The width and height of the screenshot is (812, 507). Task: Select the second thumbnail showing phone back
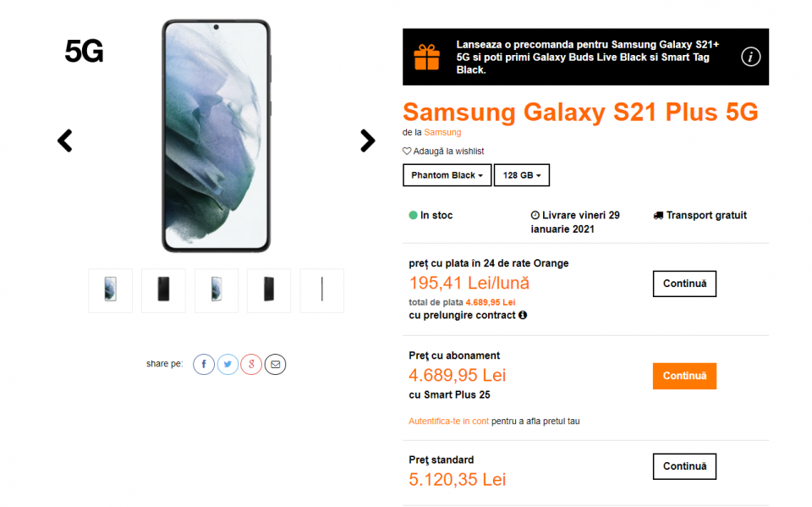click(x=163, y=290)
